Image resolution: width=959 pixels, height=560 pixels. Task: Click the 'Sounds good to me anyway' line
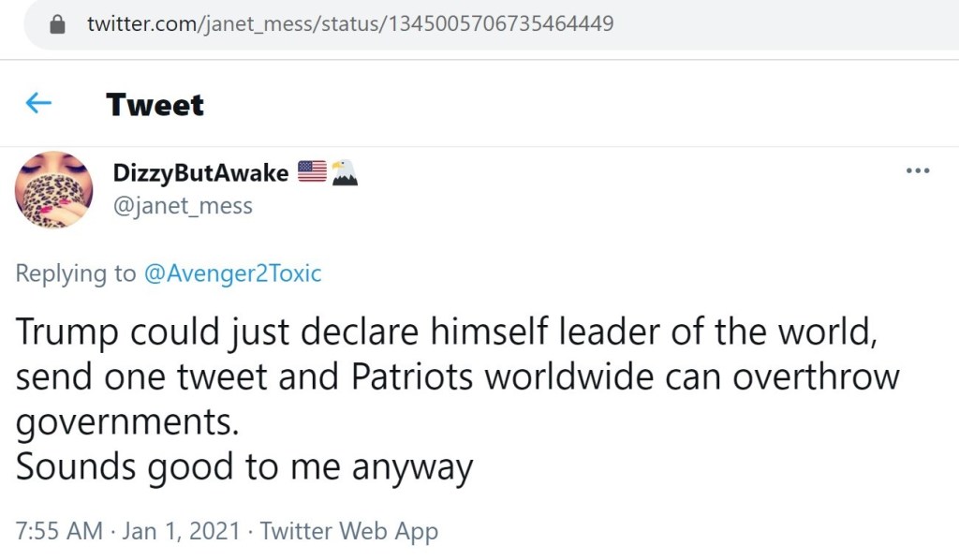(x=244, y=466)
